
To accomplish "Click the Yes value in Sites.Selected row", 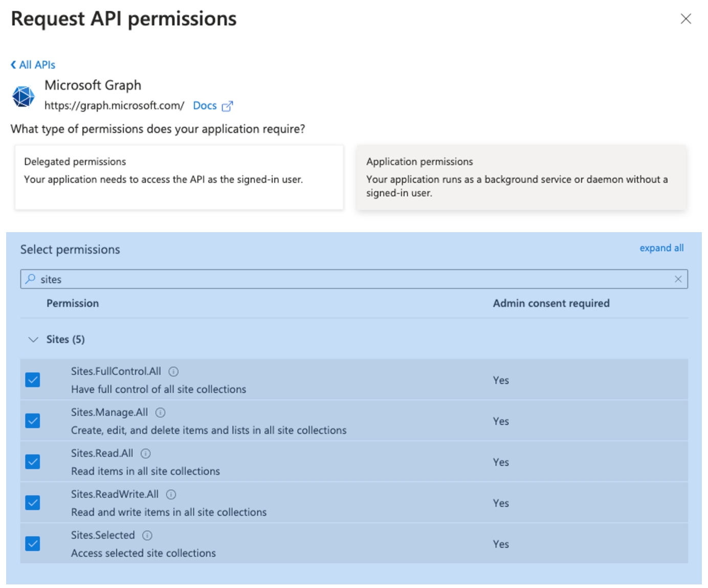I will [x=501, y=544].
